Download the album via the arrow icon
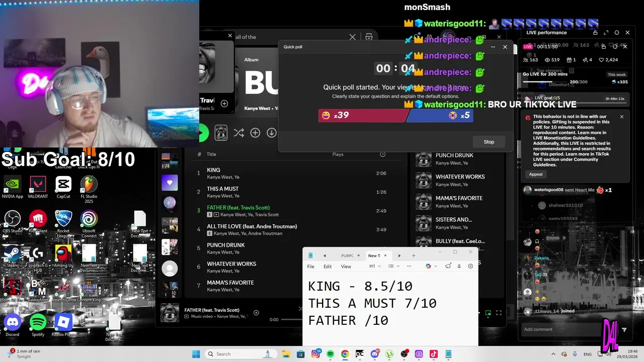The height and width of the screenshot is (362, 644). coord(271,133)
